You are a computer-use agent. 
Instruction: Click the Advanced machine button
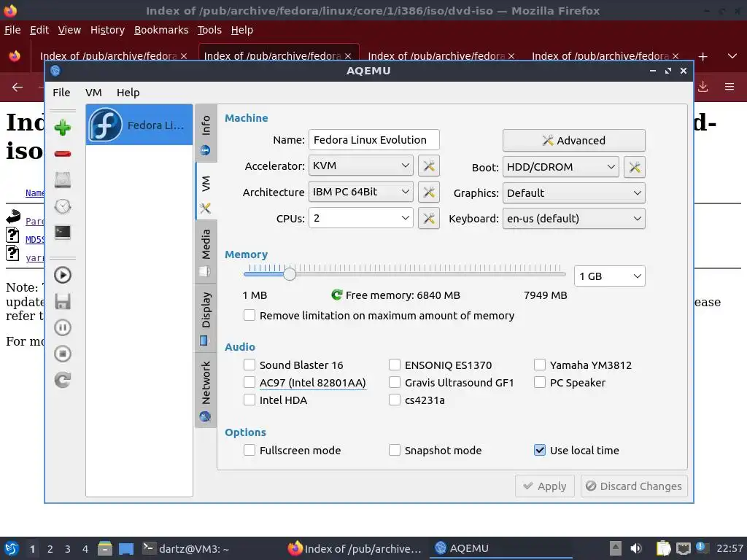pyautogui.click(x=574, y=141)
